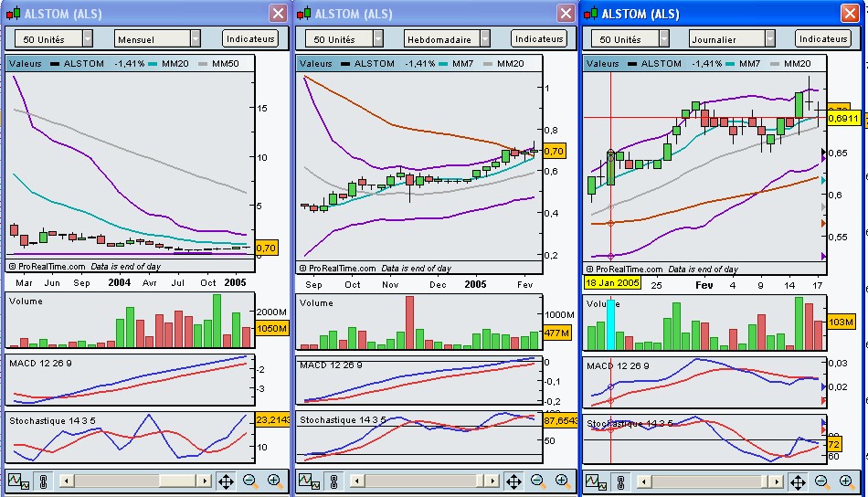Click scrollbar right arrow in Hebdomadaire window
Image resolution: width=868 pixels, height=497 pixels.
(x=492, y=481)
